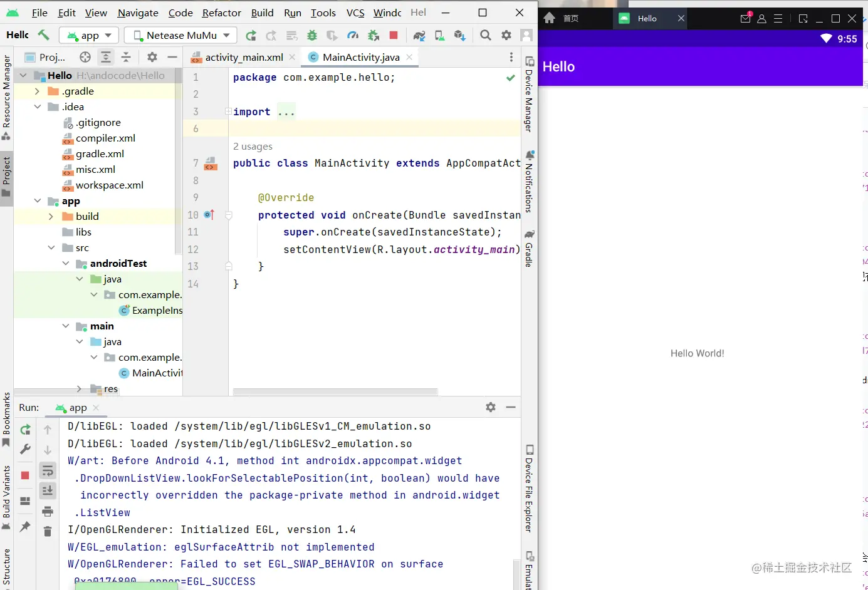This screenshot has height=590, width=868.
Task: Open editor tabs more options menu
Action: [511, 57]
